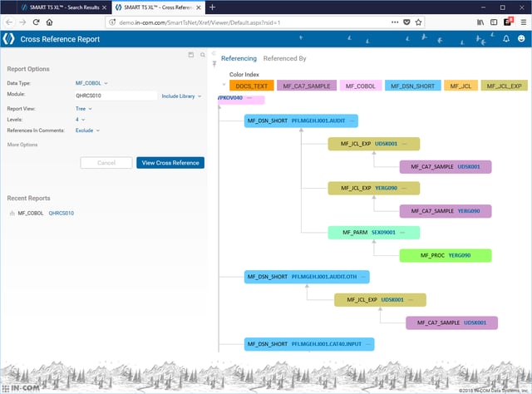Open the Include Library dropdown

coord(181,96)
